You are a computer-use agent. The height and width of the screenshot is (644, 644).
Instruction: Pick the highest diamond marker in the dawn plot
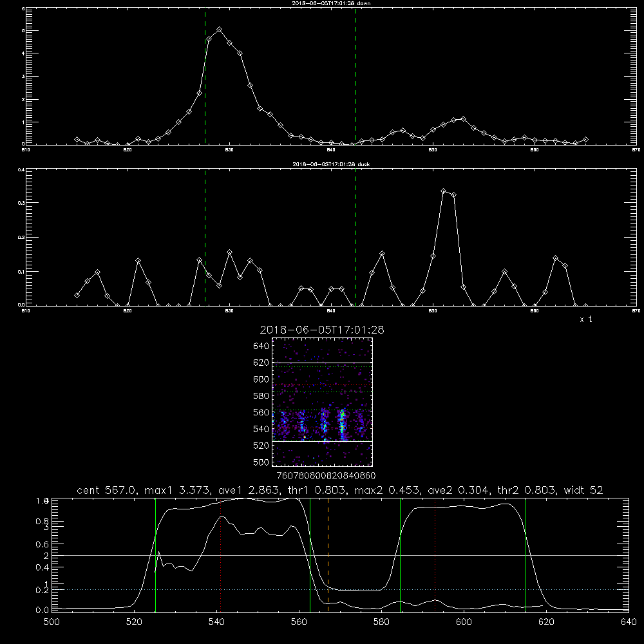click(220, 30)
